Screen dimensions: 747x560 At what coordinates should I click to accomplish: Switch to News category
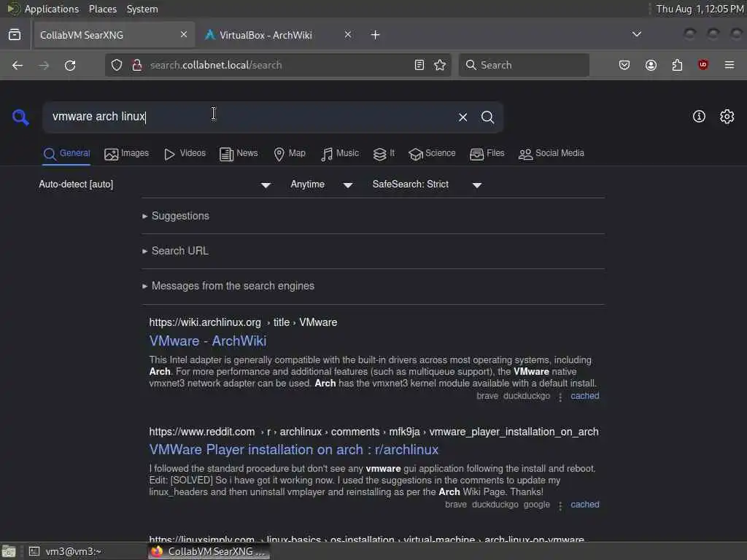(x=239, y=153)
